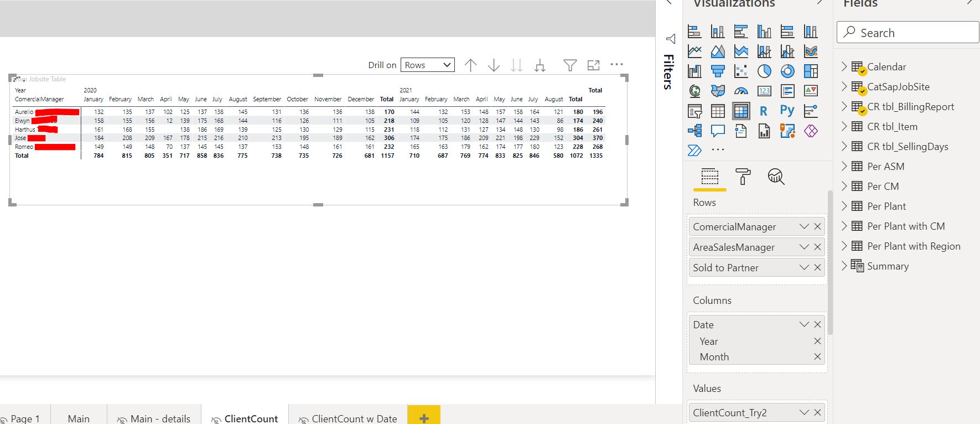Select the ArcGIS Maps visual
The height and width of the screenshot is (424, 980).
tap(787, 131)
